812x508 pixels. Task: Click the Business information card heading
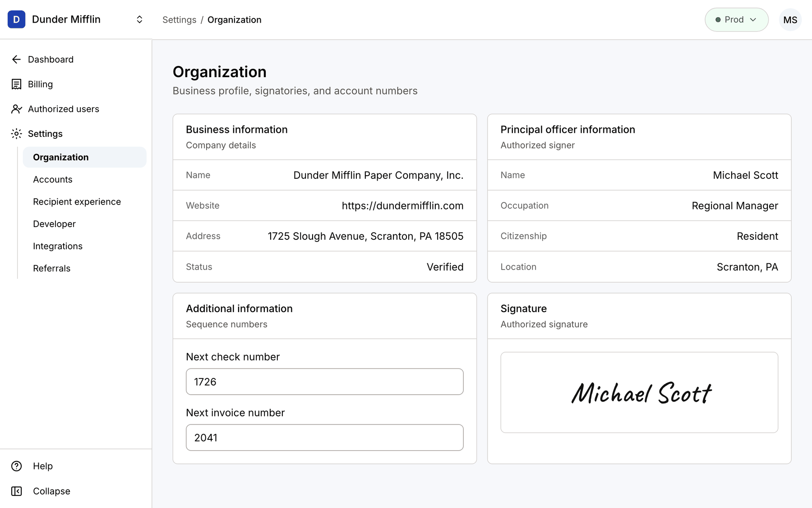point(237,130)
